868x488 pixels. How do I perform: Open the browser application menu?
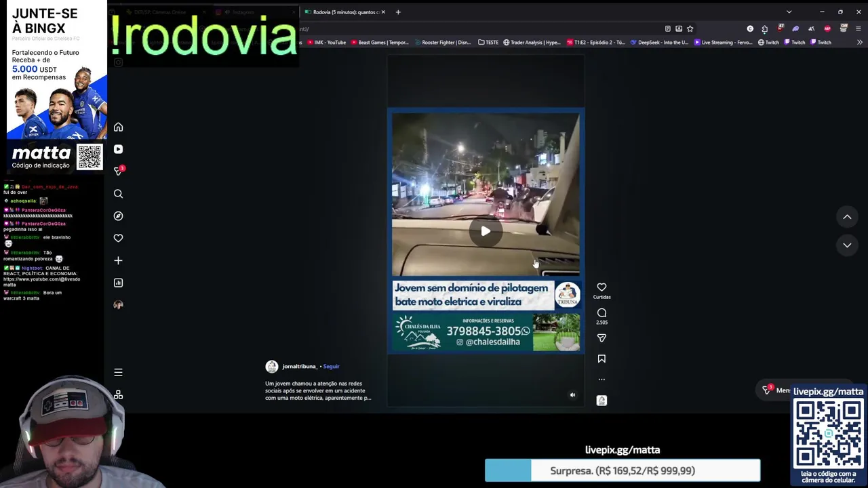(x=859, y=28)
